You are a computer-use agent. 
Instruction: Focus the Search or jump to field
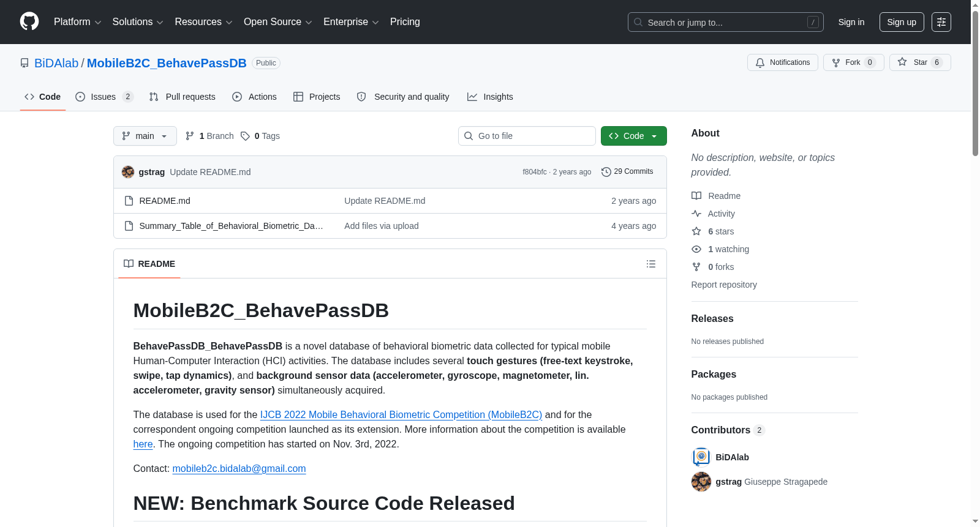(726, 22)
